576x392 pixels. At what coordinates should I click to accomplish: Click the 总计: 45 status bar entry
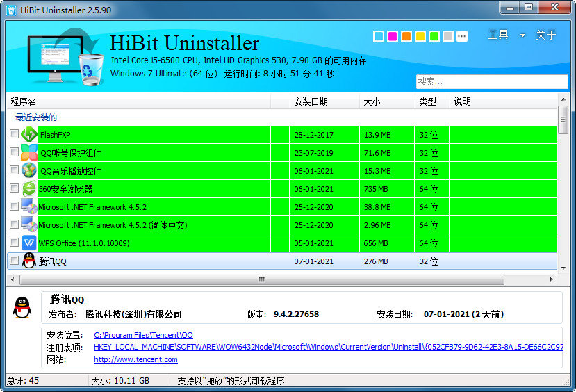pyautogui.click(x=23, y=381)
